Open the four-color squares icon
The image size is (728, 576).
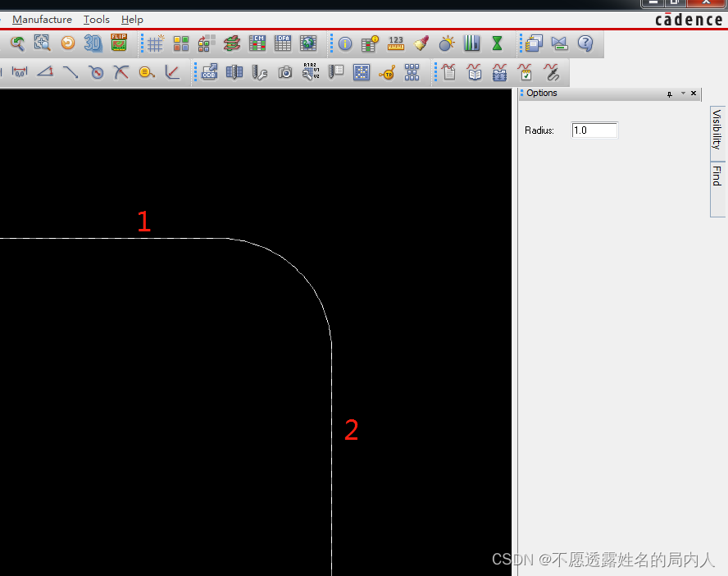click(181, 43)
